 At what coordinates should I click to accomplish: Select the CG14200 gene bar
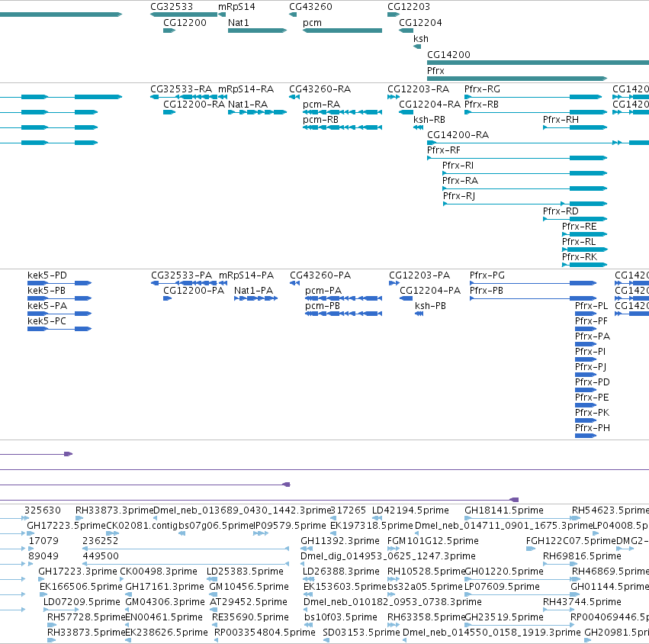click(538, 63)
